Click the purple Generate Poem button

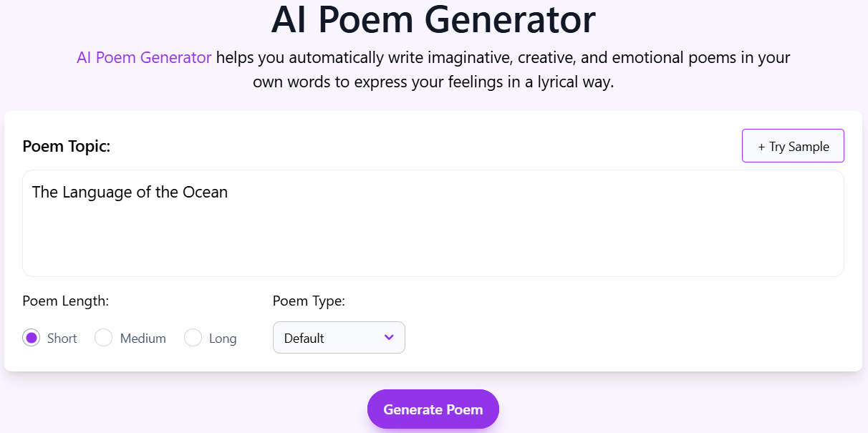pyautogui.click(x=433, y=409)
